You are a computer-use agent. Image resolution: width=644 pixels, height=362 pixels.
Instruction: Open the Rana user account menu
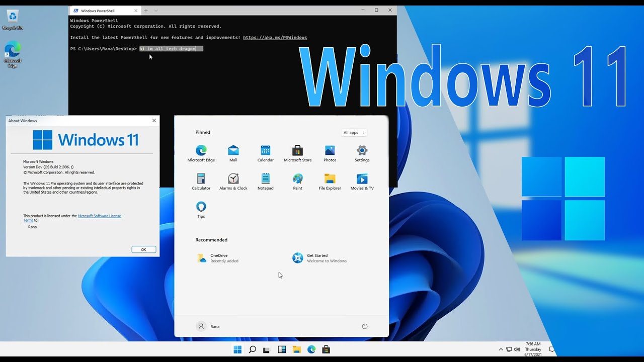click(208, 326)
